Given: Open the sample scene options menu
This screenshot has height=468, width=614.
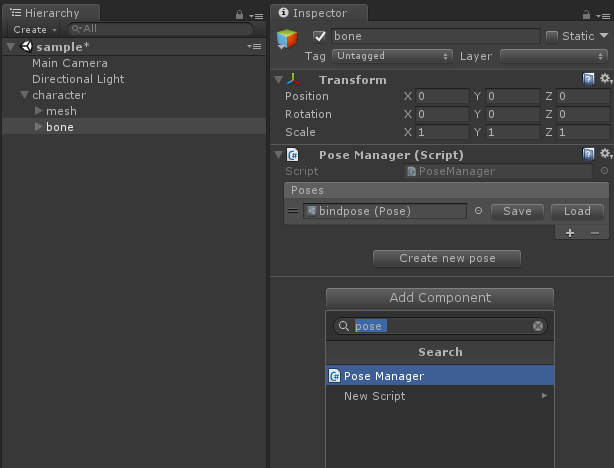Looking at the screenshot, I should [x=255, y=47].
